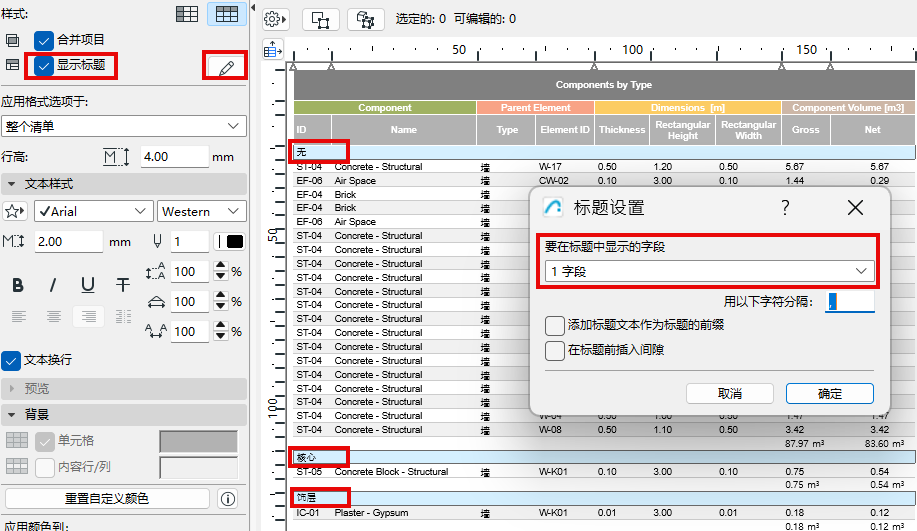Toggle 合并项目 checkbox

tap(44, 40)
